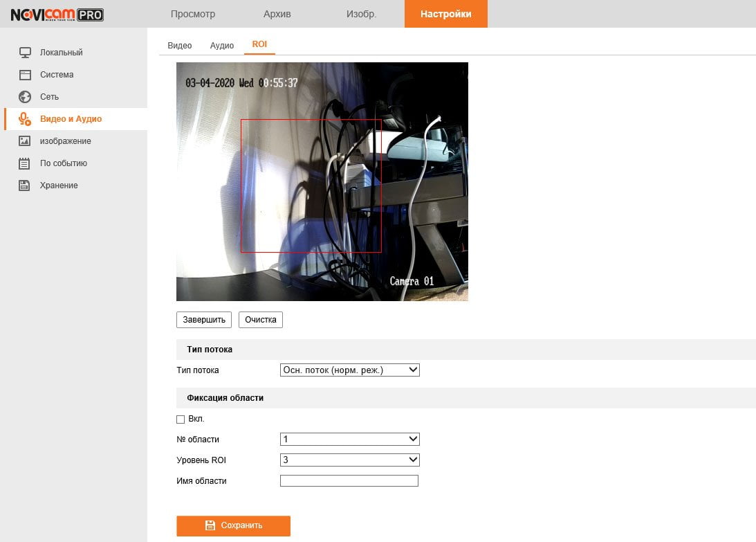The height and width of the screenshot is (542, 756).
Task: Click the Сеть globe icon
Action: [25, 96]
